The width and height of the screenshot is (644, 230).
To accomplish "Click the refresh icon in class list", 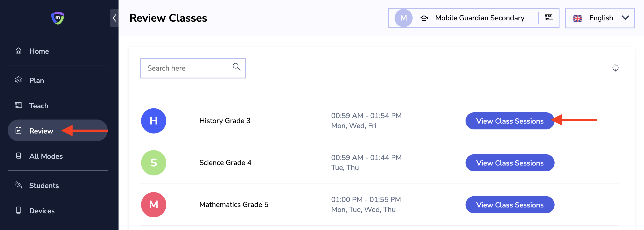I will click(615, 68).
